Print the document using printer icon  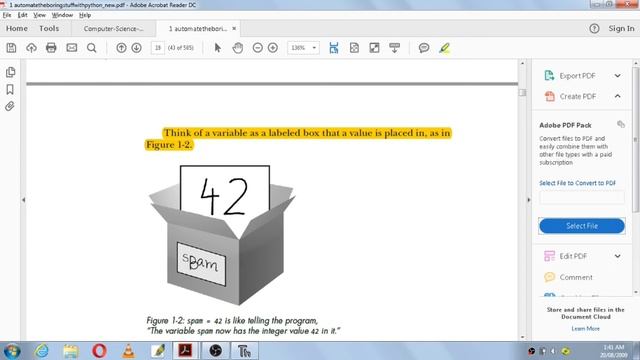[x=51, y=48]
